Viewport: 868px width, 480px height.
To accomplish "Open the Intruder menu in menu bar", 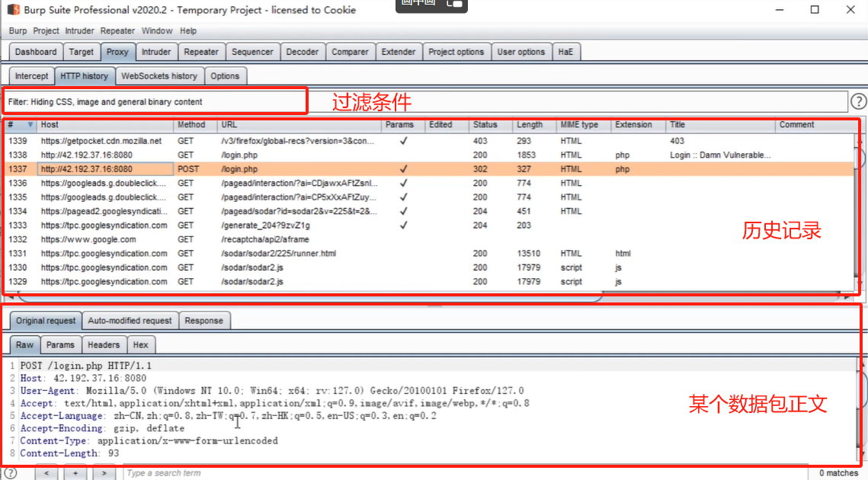I will point(80,31).
